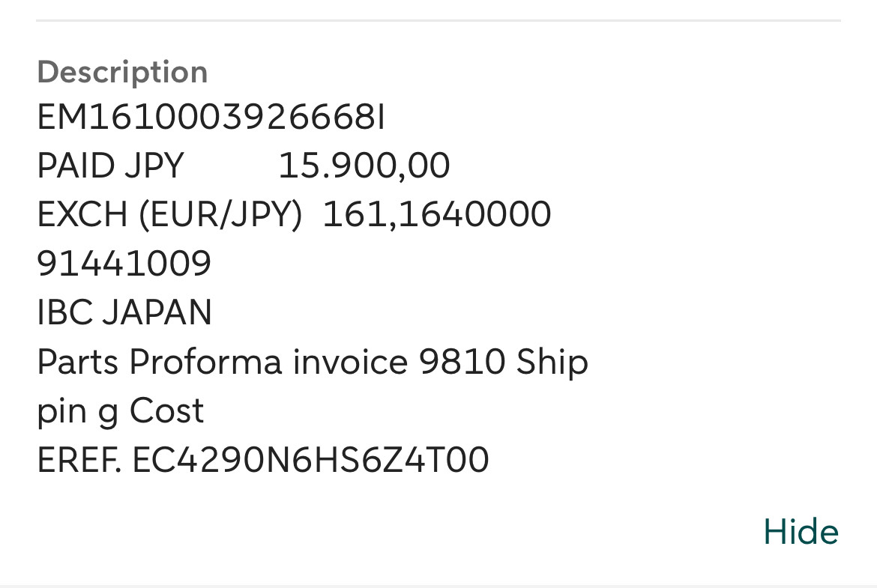This screenshot has height=588, width=877.
Task: Hide the transaction description details
Action: 801,531
